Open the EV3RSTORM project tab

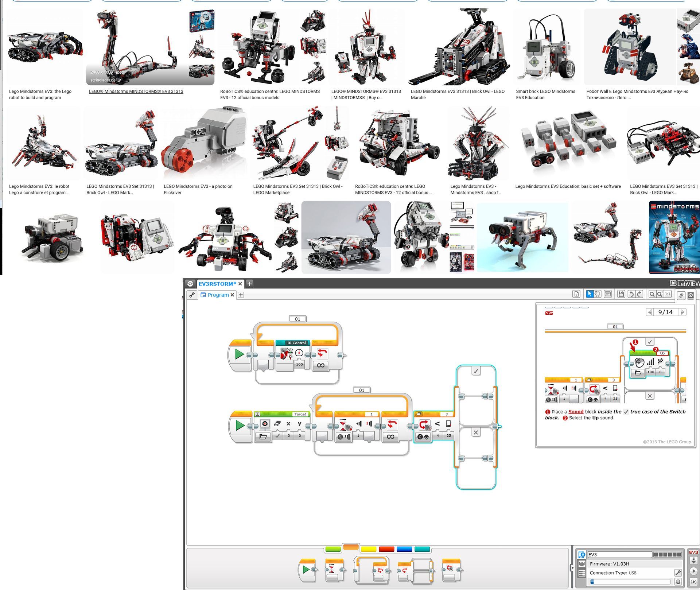(x=217, y=284)
